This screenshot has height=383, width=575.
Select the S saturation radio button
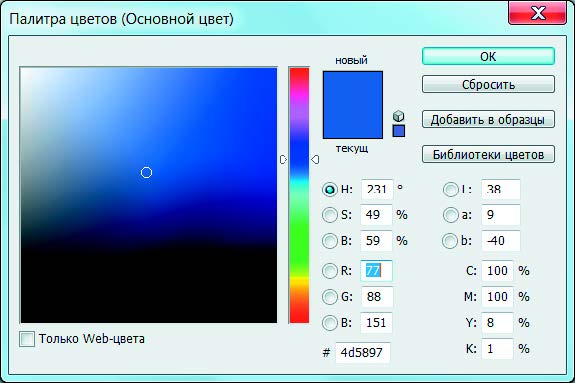[x=330, y=215]
